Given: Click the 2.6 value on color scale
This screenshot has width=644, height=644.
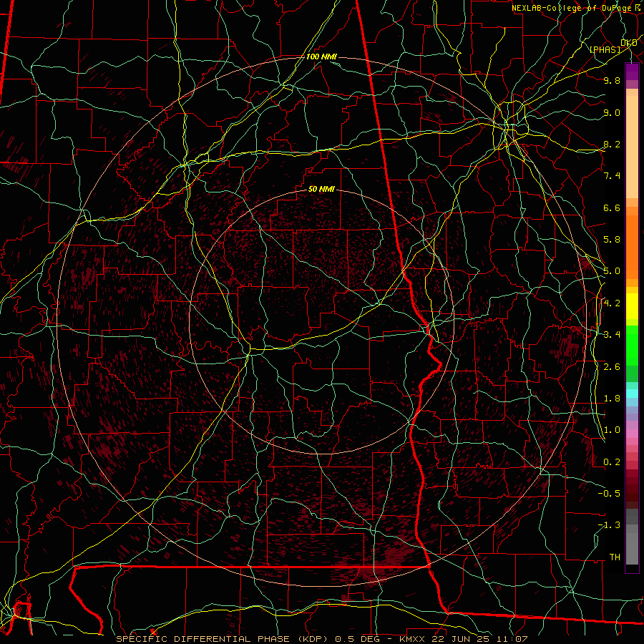Looking at the screenshot, I should pyautogui.click(x=612, y=367).
